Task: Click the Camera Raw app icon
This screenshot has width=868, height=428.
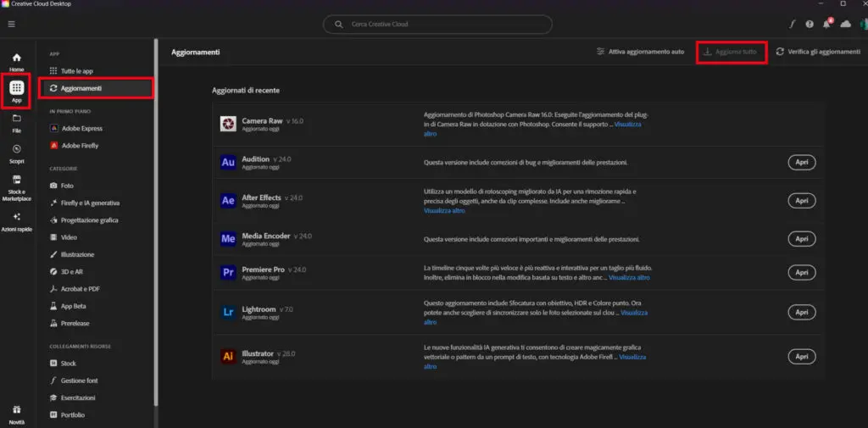Action: click(x=228, y=124)
